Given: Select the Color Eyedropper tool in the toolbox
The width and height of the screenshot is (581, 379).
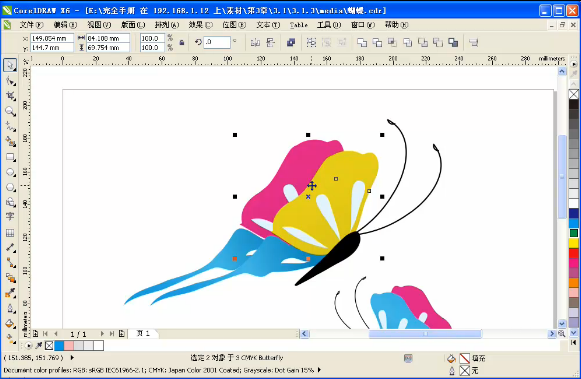Looking at the screenshot, I should pos(10,293).
